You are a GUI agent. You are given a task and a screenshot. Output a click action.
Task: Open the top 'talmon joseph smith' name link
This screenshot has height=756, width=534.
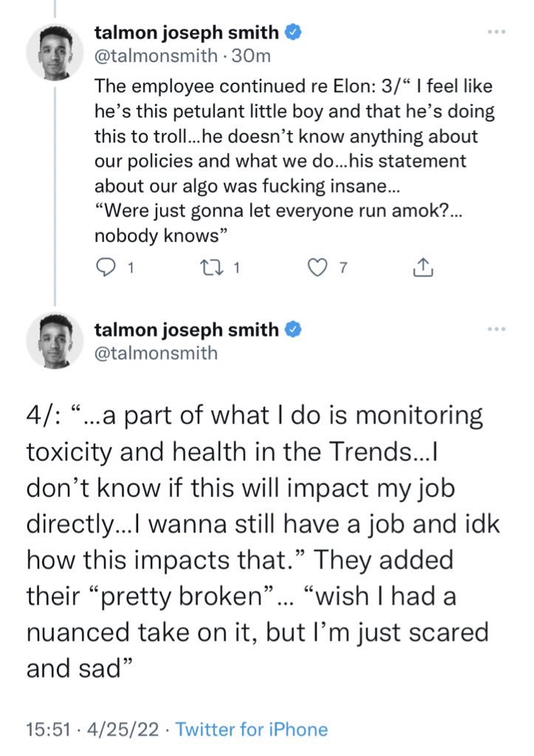[x=186, y=32]
